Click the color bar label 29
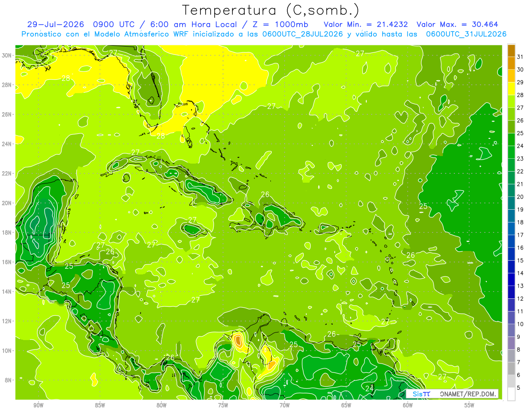Screen dimensions: 532x411 point(520,82)
